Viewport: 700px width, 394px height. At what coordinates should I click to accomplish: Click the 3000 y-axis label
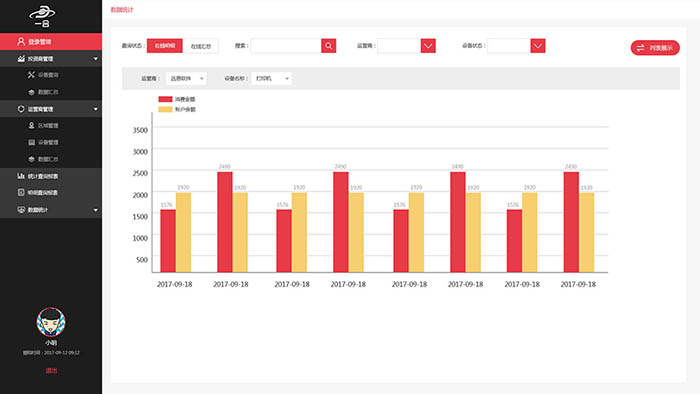coord(140,152)
